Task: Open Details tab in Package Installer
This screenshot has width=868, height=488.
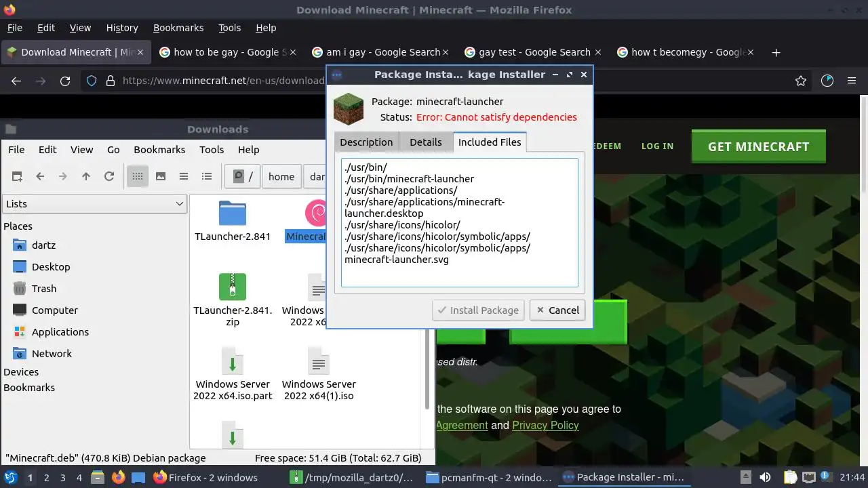Action: (x=426, y=142)
